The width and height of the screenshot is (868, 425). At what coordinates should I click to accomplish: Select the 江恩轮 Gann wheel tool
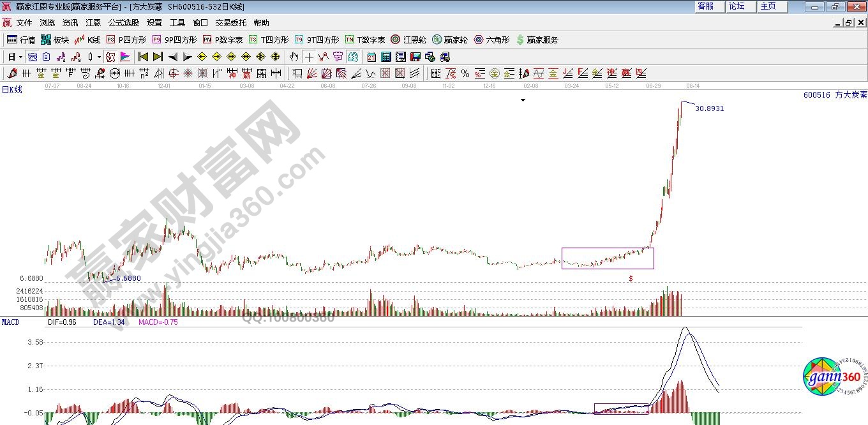[x=408, y=40]
